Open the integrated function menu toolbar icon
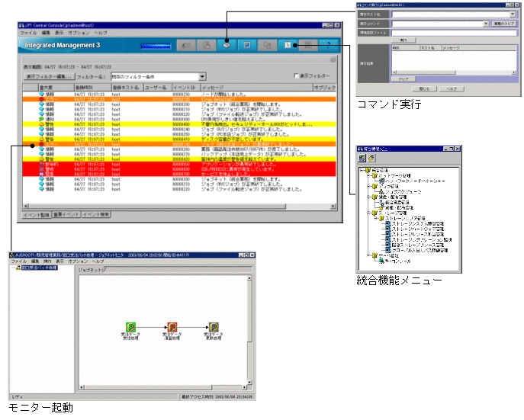 (x=288, y=46)
